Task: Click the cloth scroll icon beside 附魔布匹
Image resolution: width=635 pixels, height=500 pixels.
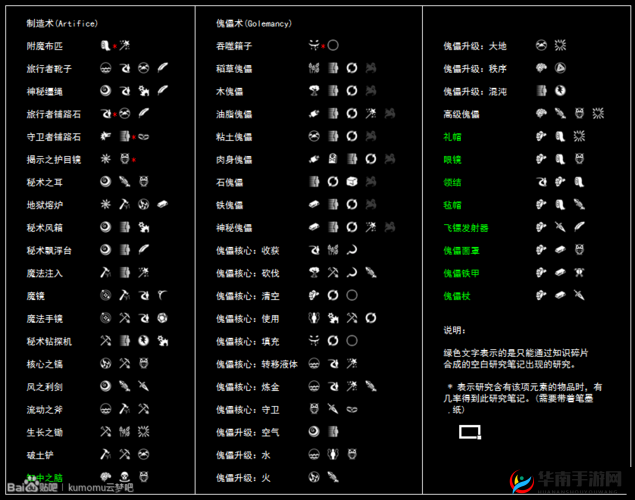Action: pos(105,45)
